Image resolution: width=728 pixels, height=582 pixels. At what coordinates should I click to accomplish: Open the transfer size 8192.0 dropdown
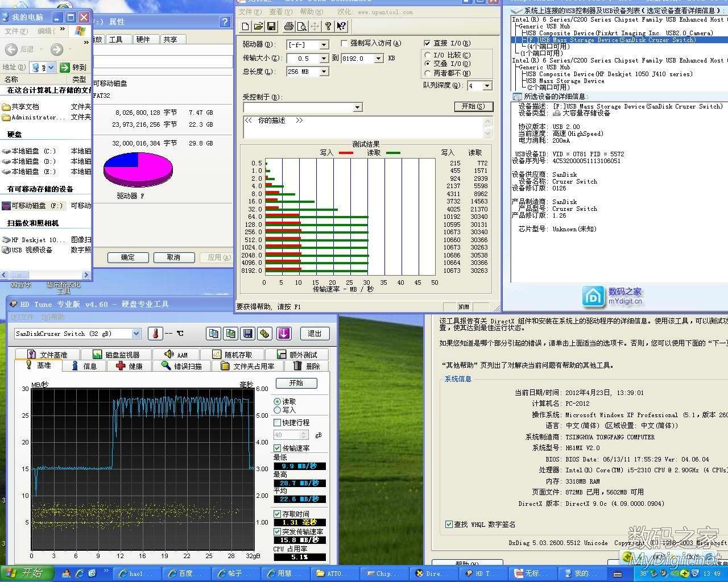click(379, 59)
